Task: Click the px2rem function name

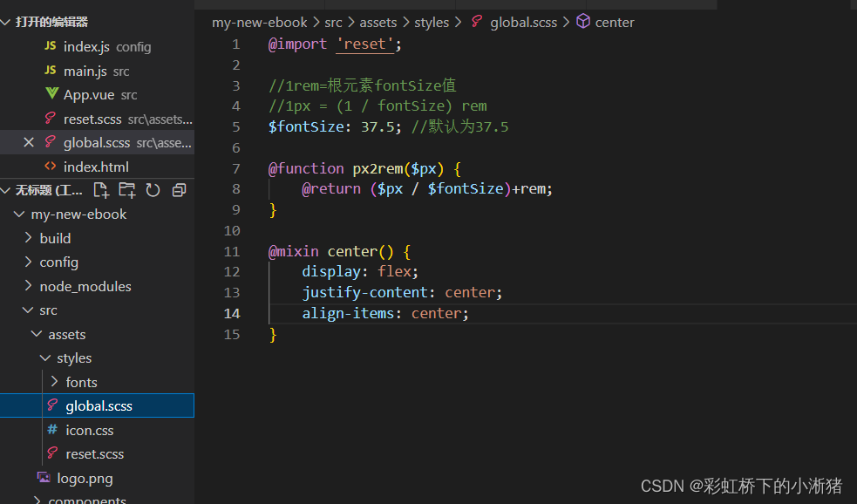Action: coord(377,168)
